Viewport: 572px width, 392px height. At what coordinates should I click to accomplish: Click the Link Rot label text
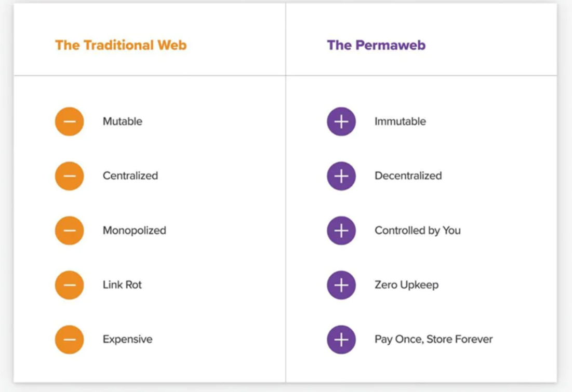coord(122,285)
